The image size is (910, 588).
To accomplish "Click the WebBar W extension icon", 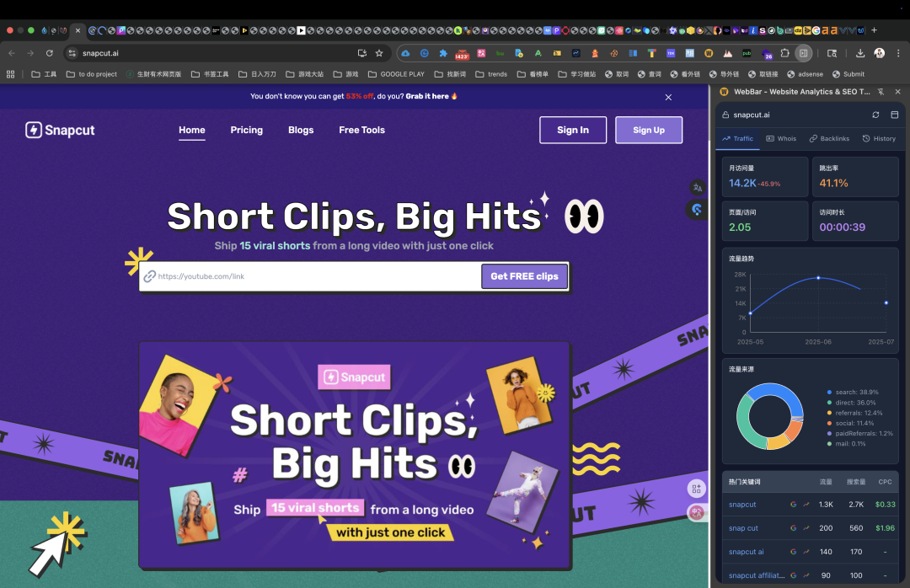I will pos(709,53).
